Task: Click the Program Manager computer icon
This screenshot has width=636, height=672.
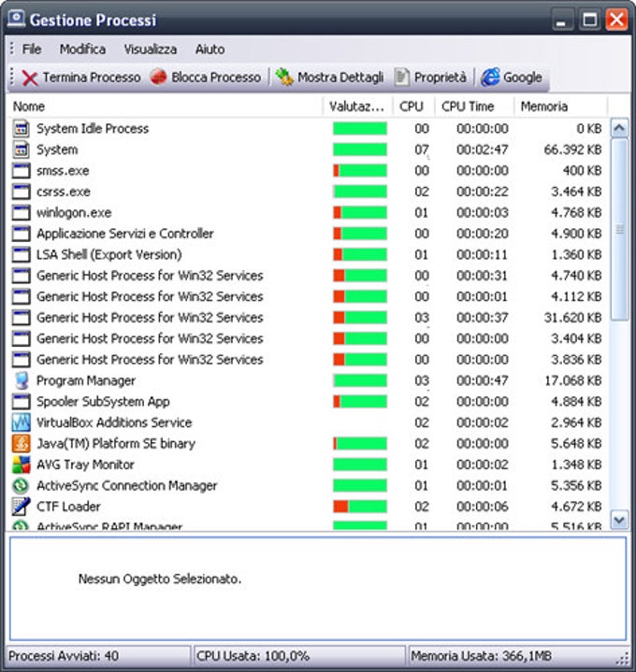Action: (21, 380)
